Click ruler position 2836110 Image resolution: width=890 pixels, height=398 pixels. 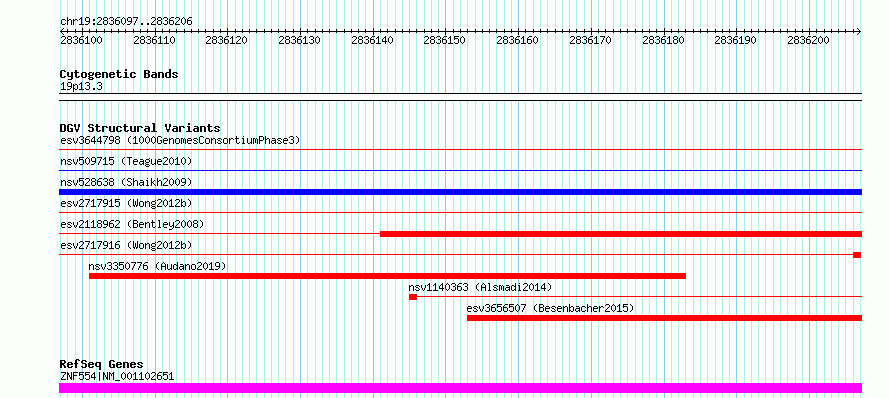coord(154,40)
